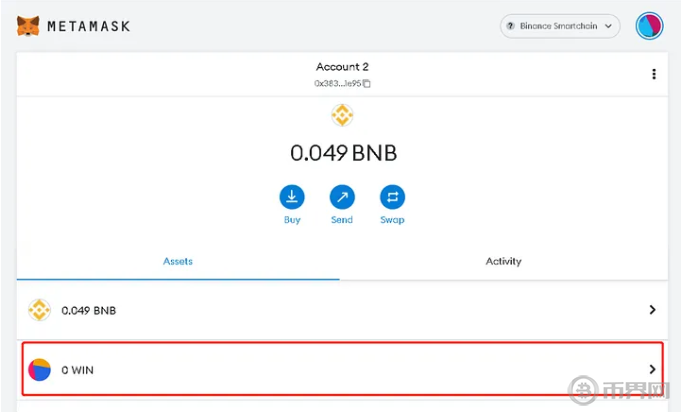
Task: Click the BNB token icon in assets list
Action: tap(39, 310)
